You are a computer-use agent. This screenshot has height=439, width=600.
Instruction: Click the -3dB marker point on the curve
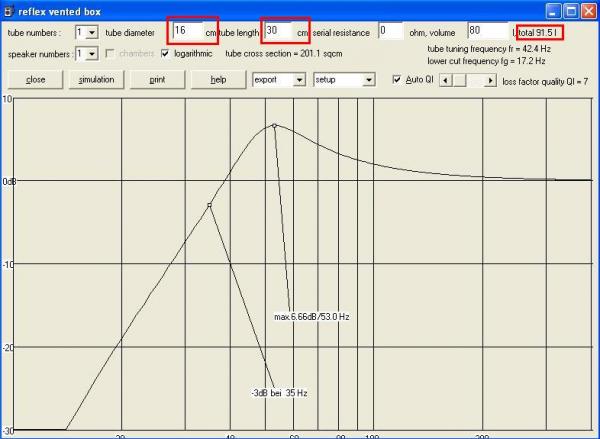[x=209, y=205]
